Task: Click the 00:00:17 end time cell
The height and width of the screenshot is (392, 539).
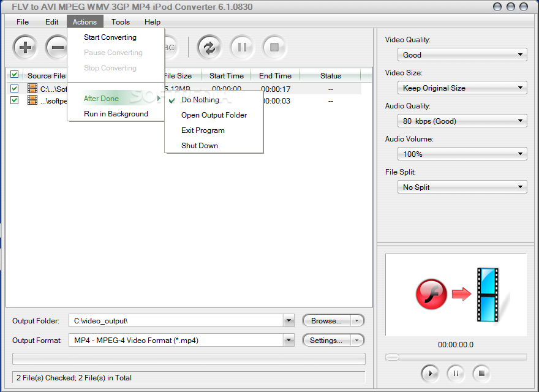Action: point(276,89)
